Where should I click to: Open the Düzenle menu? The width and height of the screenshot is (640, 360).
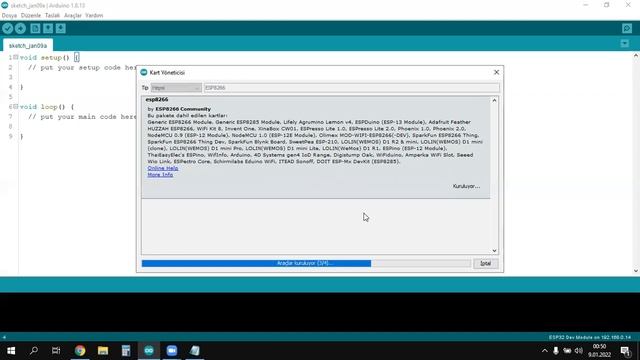[31, 16]
